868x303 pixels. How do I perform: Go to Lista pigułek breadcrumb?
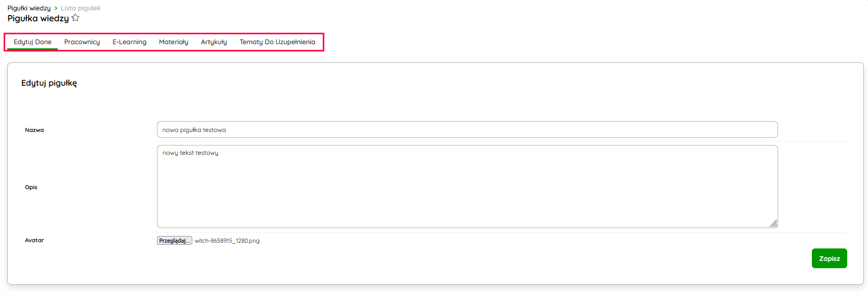[81, 8]
